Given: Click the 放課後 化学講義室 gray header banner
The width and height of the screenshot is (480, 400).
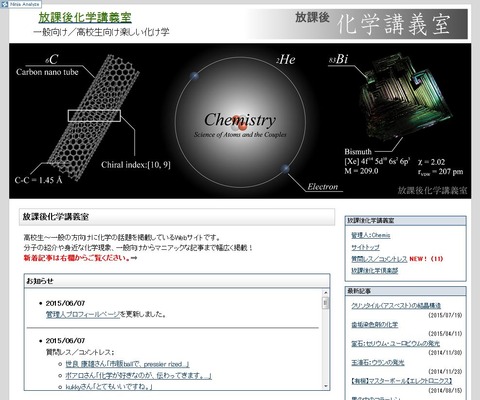Looking at the screenshot, I should pos(357,24).
